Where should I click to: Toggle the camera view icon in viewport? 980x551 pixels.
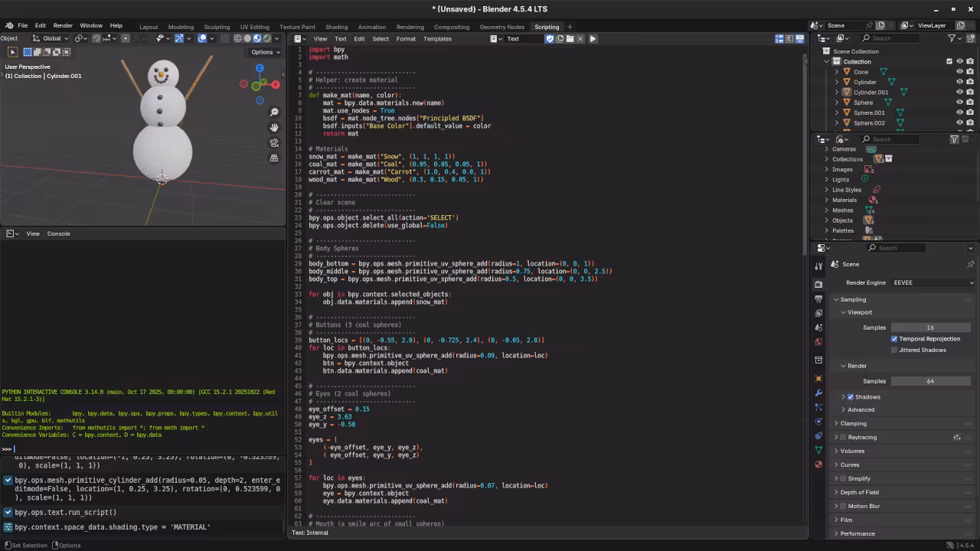pos(274,143)
